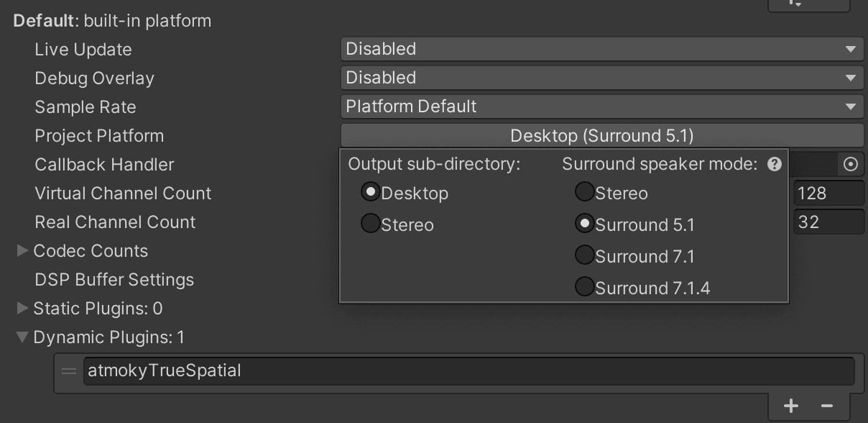Click the Virtual Channel Count value field
The height and width of the screenshot is (423, 868).
(x=830, y=192)
